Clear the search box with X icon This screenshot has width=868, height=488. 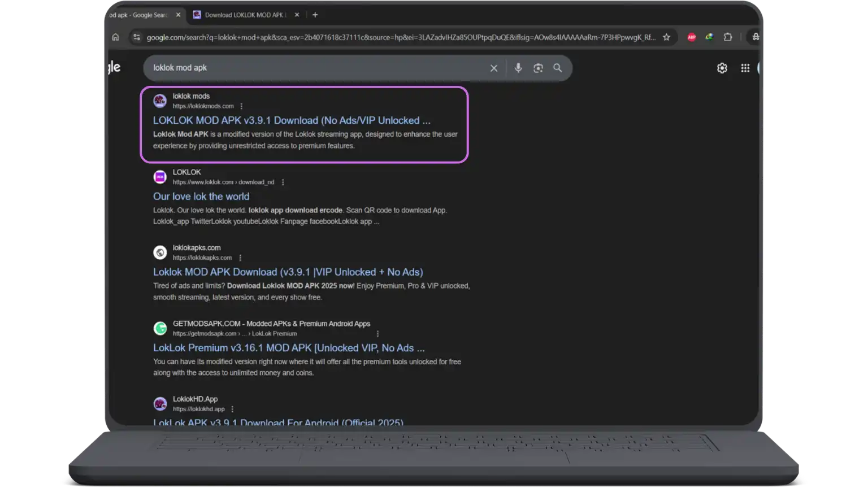pyautogui.click(x=493, y=68)
